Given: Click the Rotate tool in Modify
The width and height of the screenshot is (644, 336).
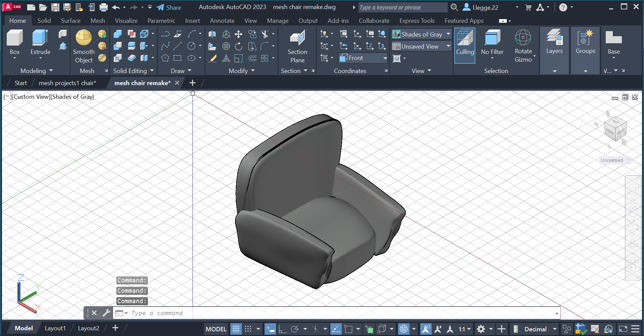Looking at the screenshot, I should point(238,46).
